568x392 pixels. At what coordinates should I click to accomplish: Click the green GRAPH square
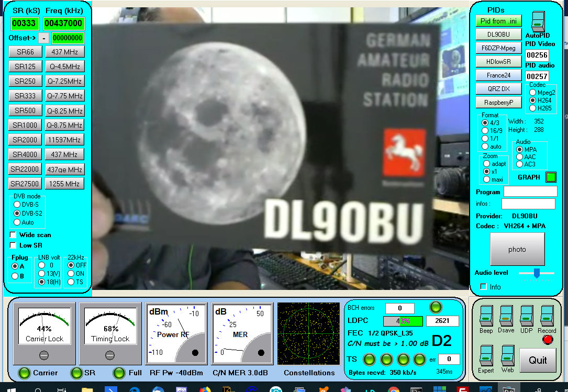click(551, 177)
